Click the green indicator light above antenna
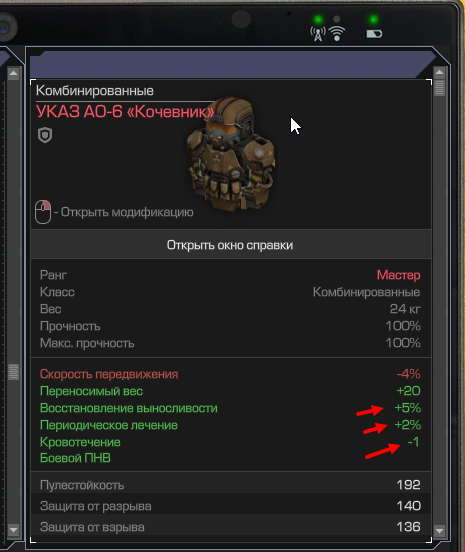Viewport: 465px width, 552px height. click(318, 19)
